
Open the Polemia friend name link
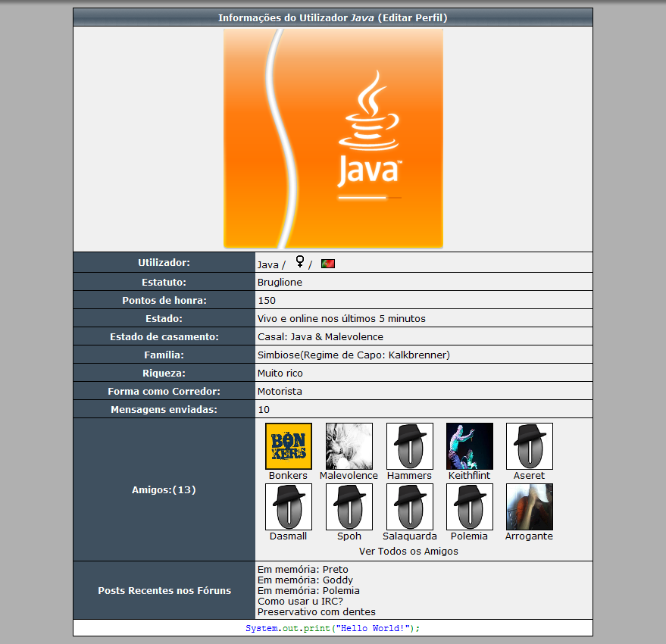click(x=469, y=536)
